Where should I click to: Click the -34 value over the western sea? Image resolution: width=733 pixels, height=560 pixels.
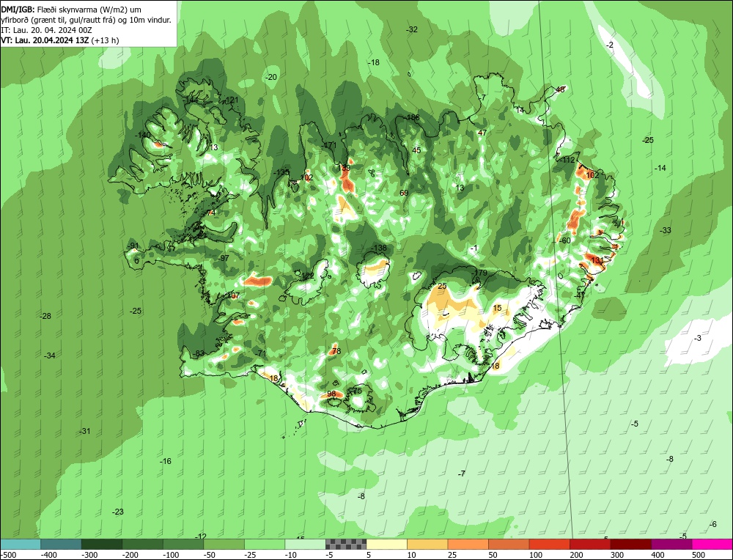50,355
